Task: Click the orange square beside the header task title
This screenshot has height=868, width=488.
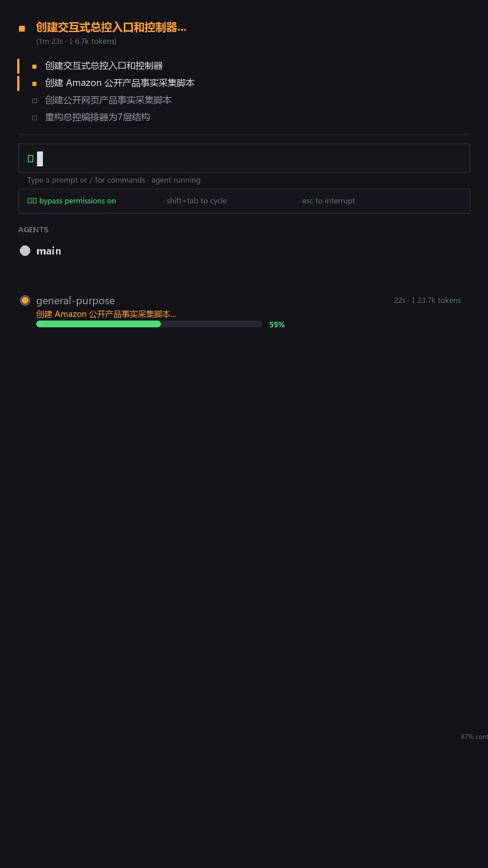Action: tap(22, 28)
